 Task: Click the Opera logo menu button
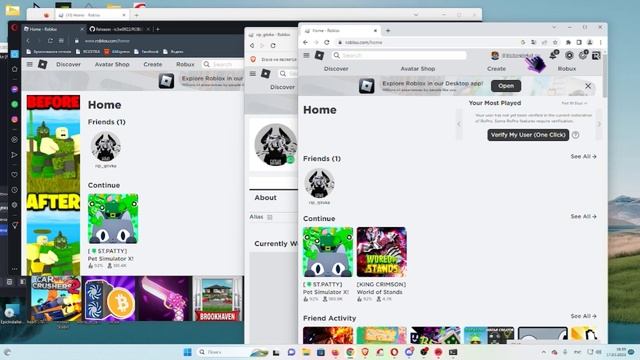click(14, 28)
